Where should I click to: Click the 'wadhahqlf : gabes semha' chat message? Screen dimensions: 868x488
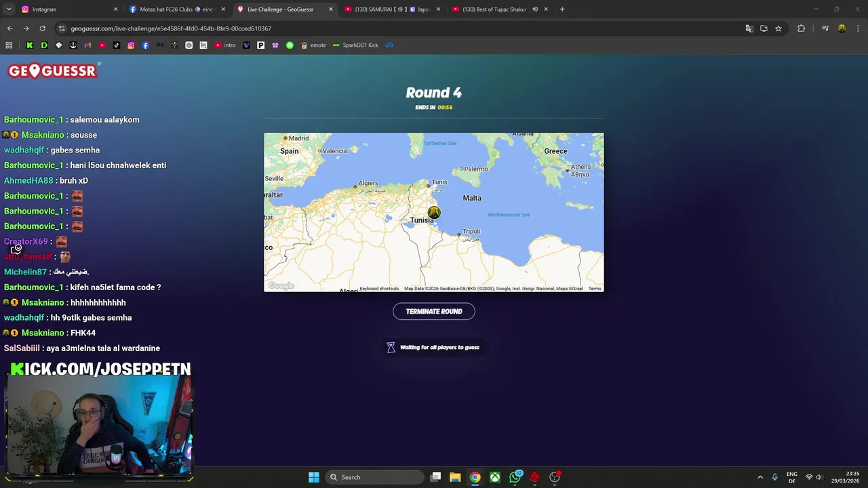tap(52, 150)
